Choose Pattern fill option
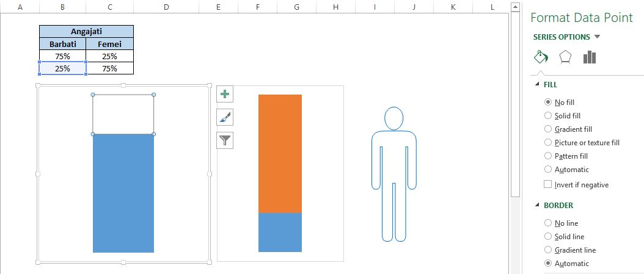This screenshot has width=644, height=274. pos(548,156)
